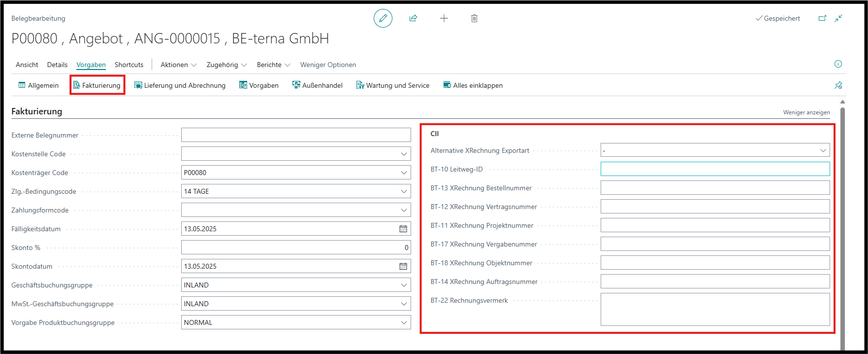The height and width of the screenshot is (354, 868).
Task: Click the info circle icon
Action: [838, 64]
